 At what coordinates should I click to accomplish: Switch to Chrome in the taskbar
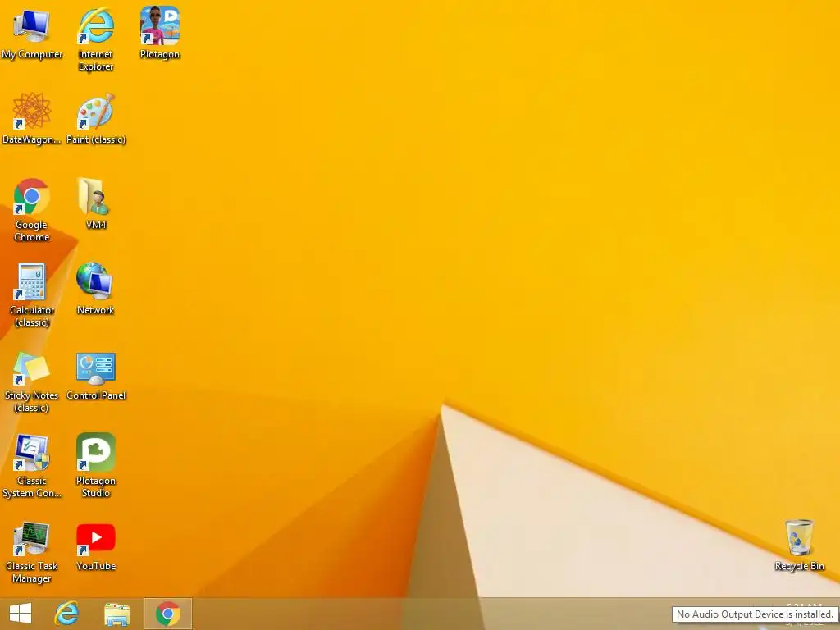pos(167,614)
